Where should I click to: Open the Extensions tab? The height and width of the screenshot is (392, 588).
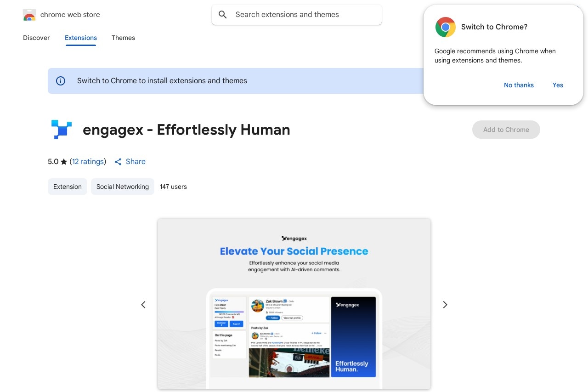click(81, 38)
